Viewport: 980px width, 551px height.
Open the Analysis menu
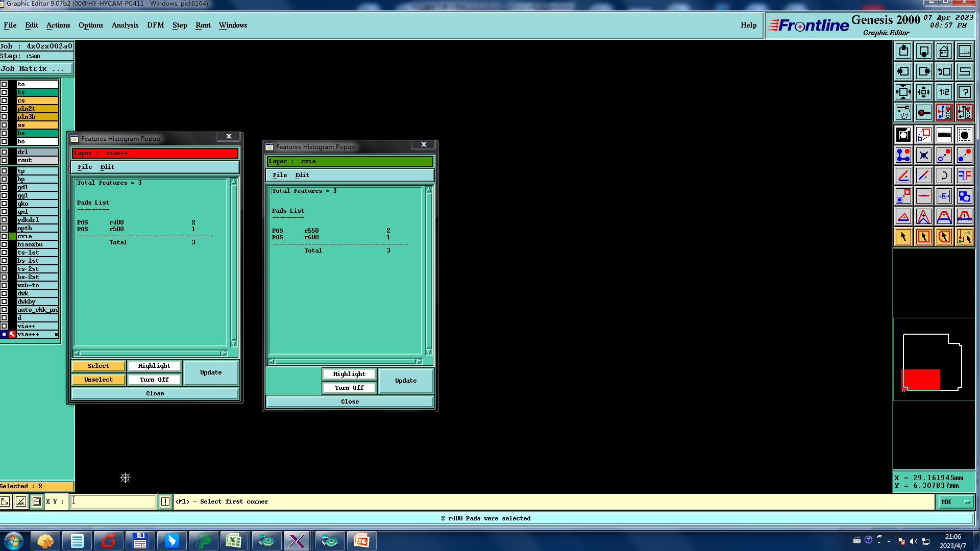125,25
